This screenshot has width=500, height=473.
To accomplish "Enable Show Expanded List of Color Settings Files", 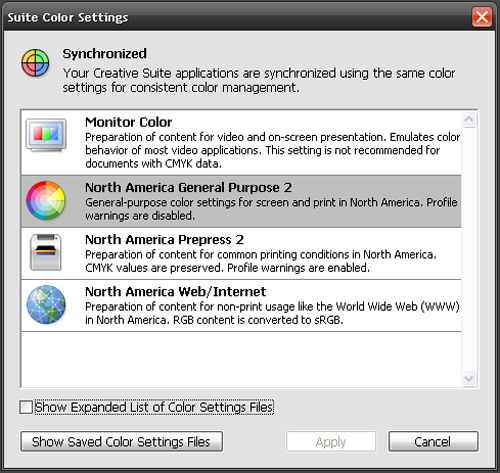I will (x=26, y=407).
